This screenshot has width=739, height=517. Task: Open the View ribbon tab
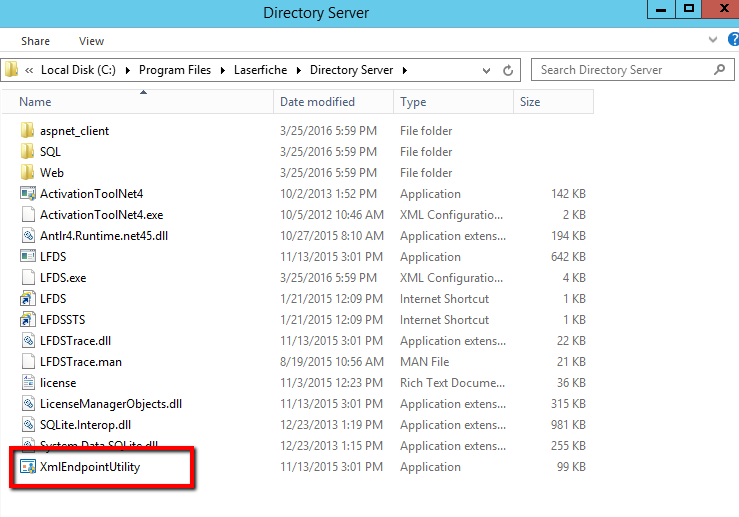[91, 41]
